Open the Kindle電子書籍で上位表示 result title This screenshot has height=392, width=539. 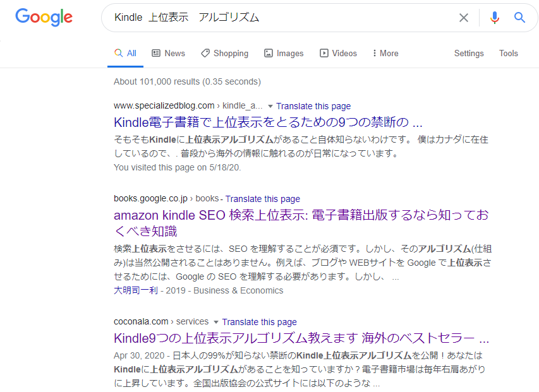point(268,122)
